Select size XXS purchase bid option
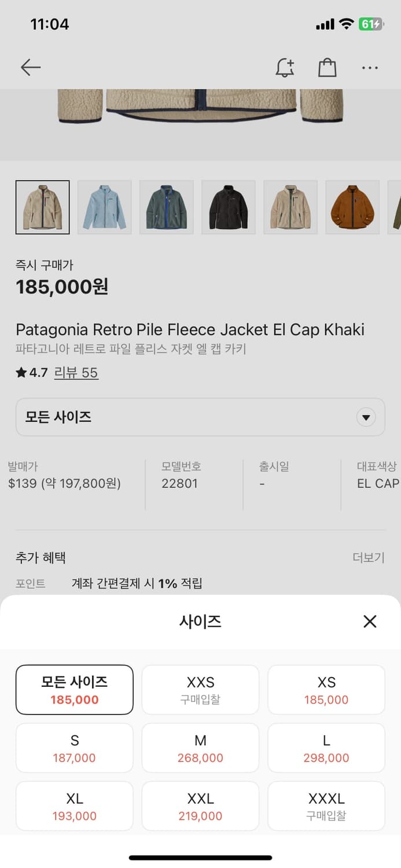Viewport: 401px width, 868px height. point(200,690)
